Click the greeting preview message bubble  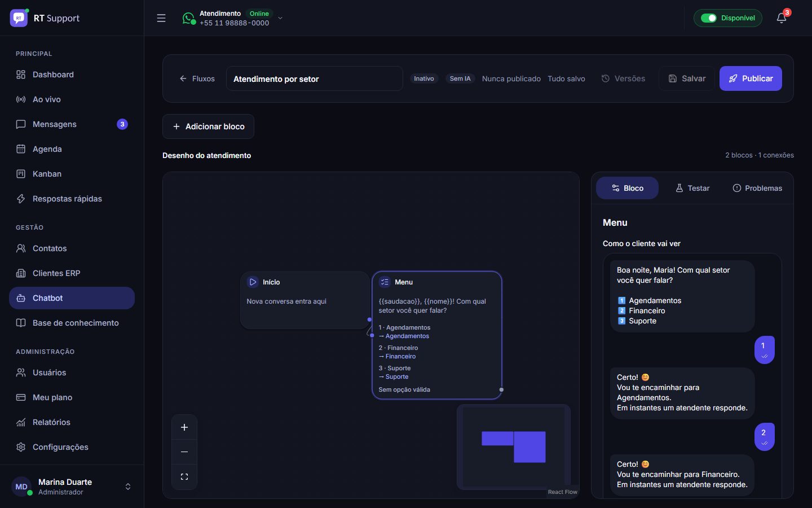click(x=682, y=296)
